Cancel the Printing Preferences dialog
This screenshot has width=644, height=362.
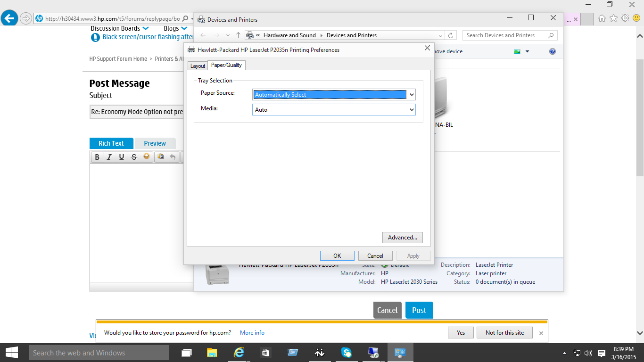pyautogui.click(x=375, y=256)
